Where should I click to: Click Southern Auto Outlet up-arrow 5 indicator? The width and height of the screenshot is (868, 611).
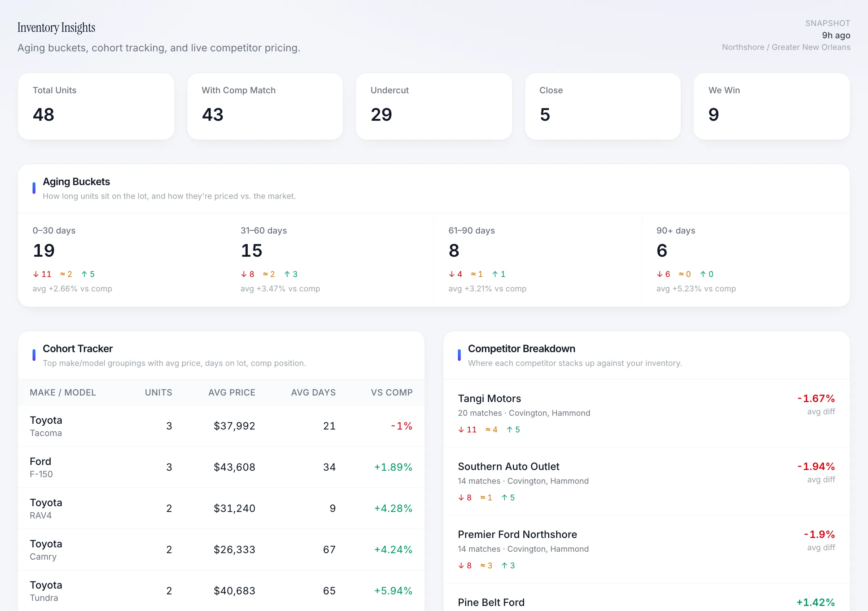coord(508,497)
